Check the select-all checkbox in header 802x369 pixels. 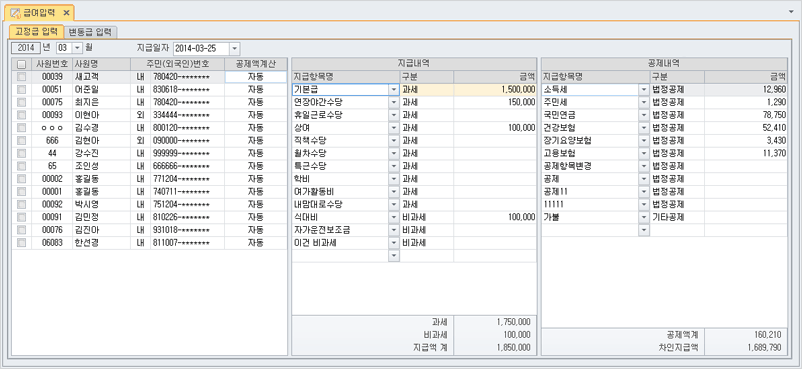21,64
